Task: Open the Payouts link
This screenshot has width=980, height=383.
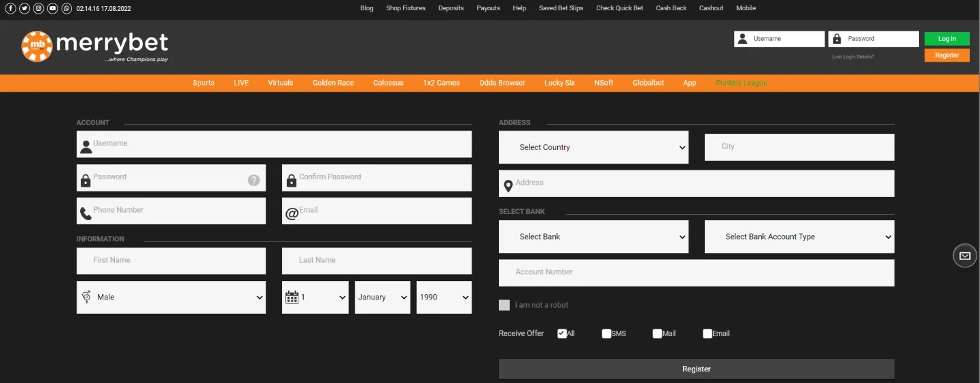Action: pos(489,8)
